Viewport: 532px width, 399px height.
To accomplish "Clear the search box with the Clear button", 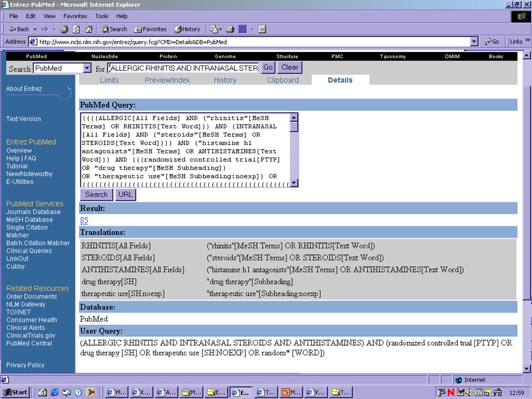I will [x=290, y=67].
